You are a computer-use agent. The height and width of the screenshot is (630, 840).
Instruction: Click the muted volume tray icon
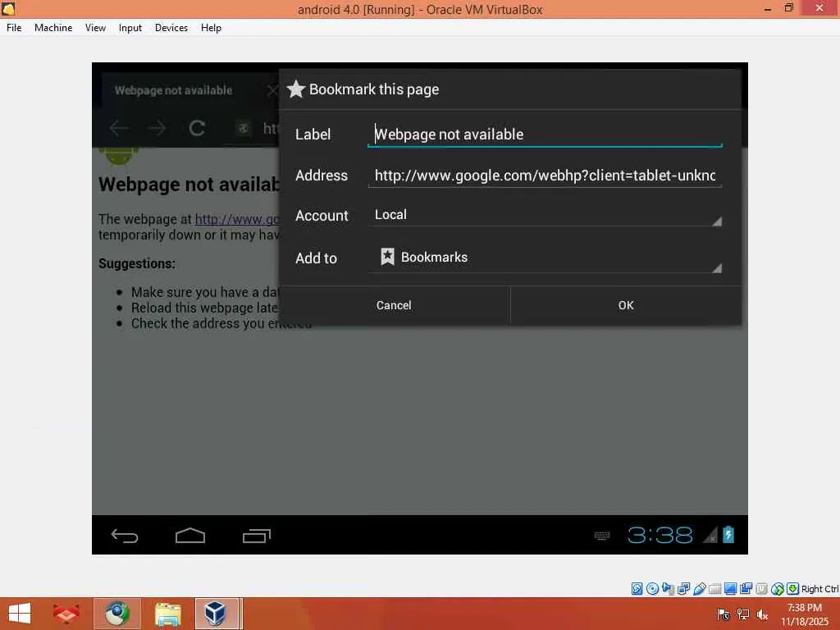tap(762, 614)
